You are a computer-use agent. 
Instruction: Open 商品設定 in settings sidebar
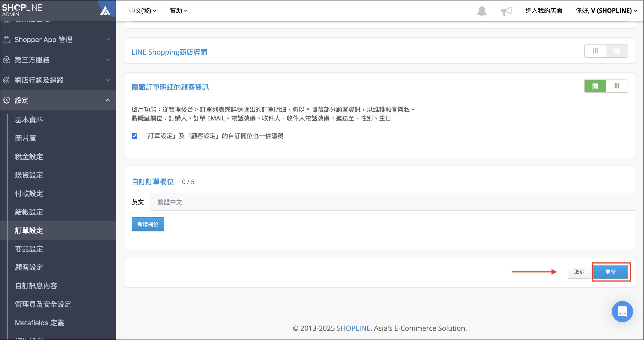[29, 249]
